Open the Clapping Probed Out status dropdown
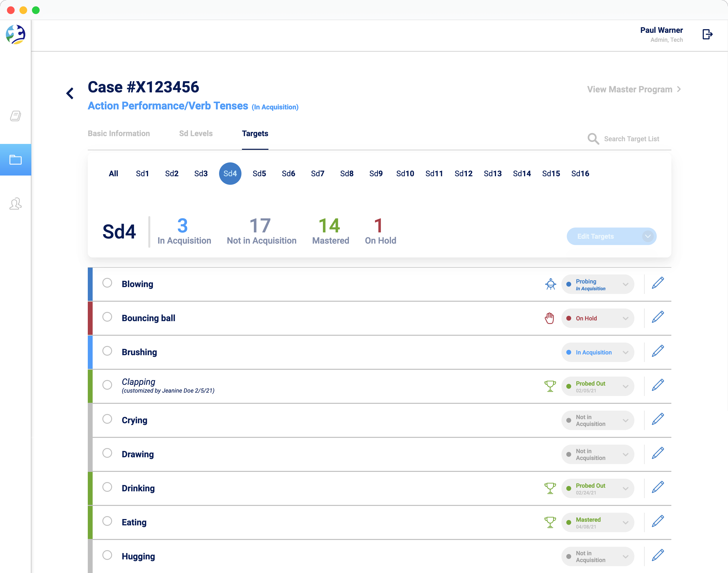 coord(597,387)
